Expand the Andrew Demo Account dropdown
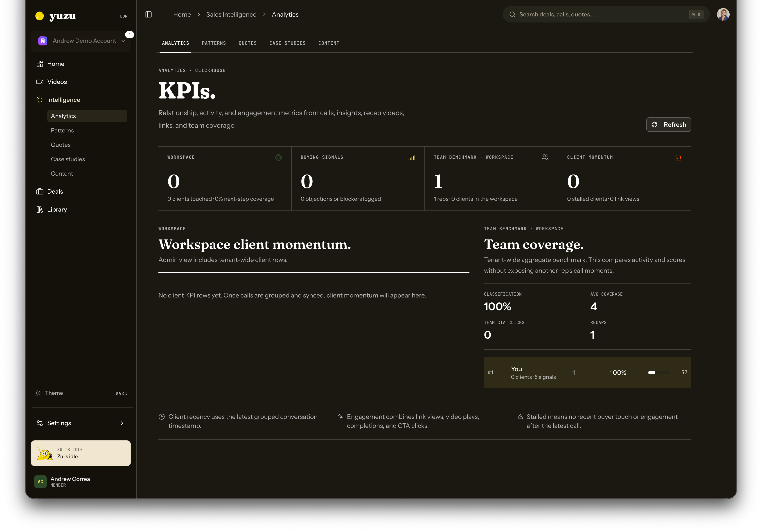Viewport: 762px width, 532px height. [123, 41]
